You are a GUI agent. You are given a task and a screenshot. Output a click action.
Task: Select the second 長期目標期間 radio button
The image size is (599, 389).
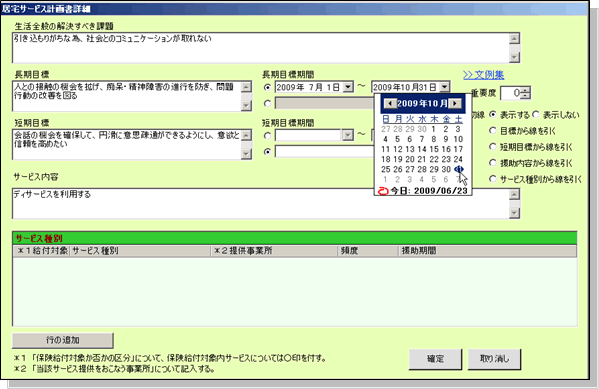[267, 104]
